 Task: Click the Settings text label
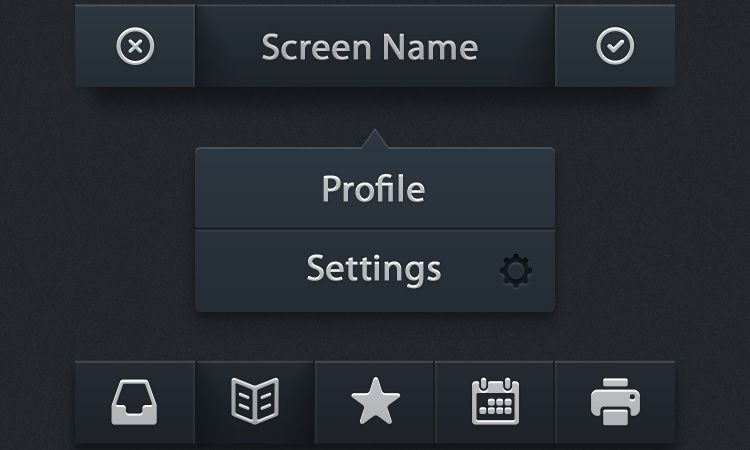point(374,270)
